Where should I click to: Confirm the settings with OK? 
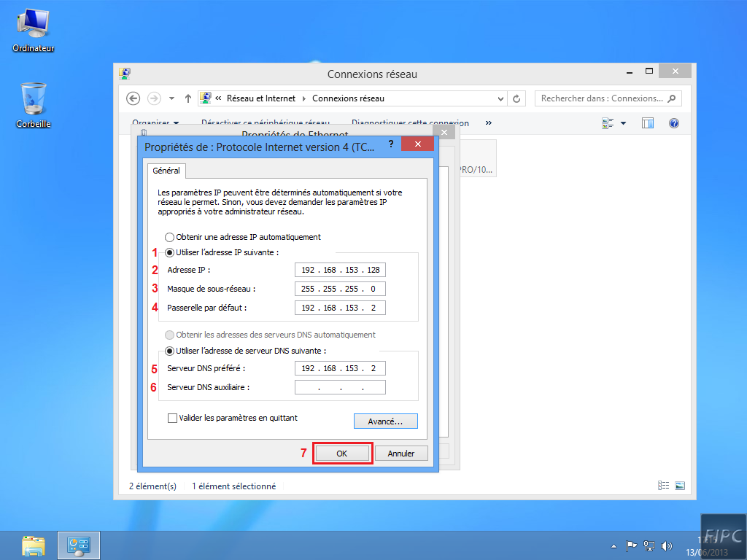click(342, 454)
